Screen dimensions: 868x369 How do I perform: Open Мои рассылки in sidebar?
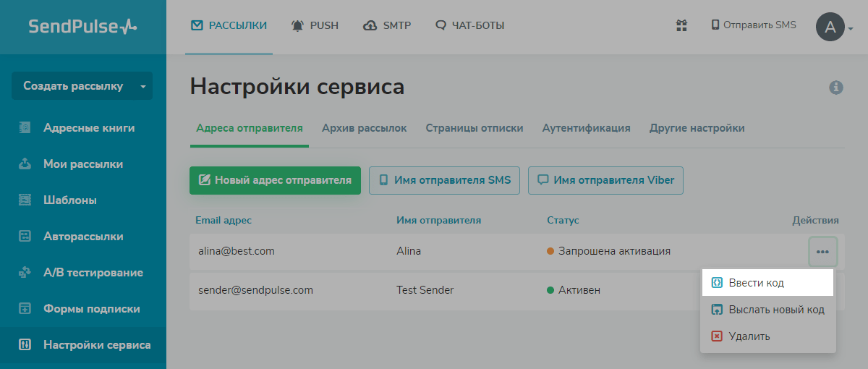pyautogui.click(x=83, y=164)
